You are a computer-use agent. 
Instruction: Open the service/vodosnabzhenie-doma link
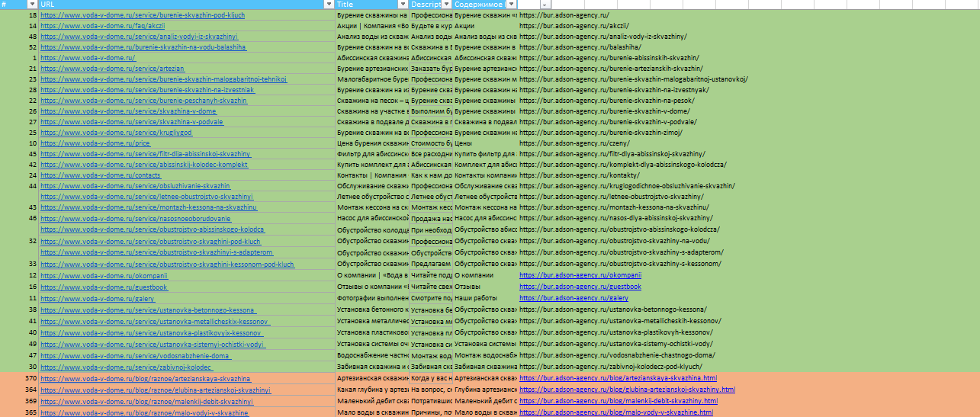(136, 355)
